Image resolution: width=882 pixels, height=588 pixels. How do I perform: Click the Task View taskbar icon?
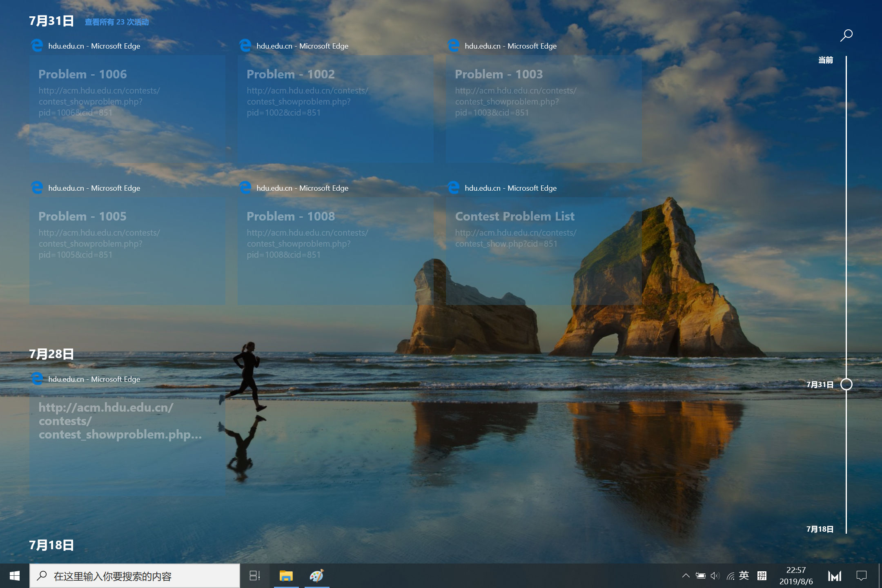point(255,576)
